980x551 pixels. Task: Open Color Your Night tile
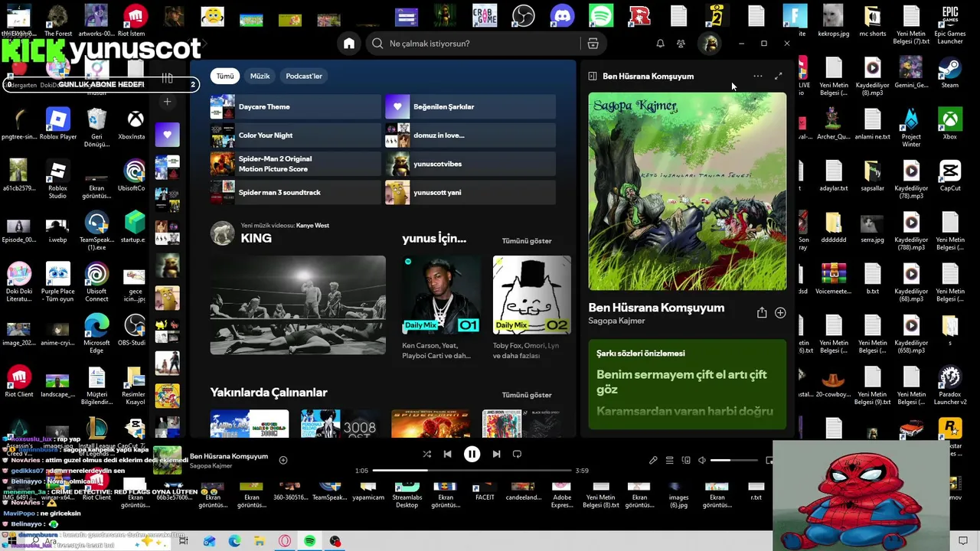point(296,135)
